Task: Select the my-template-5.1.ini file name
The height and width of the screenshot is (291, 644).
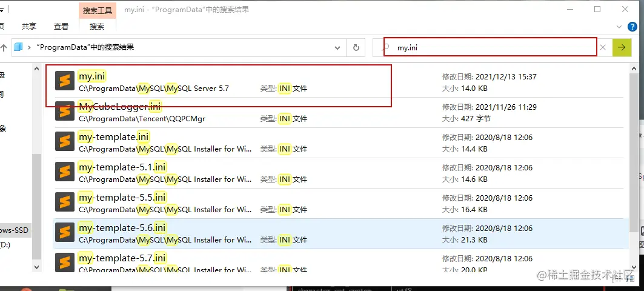Action: pyautogui.click(x=122, y=167)
